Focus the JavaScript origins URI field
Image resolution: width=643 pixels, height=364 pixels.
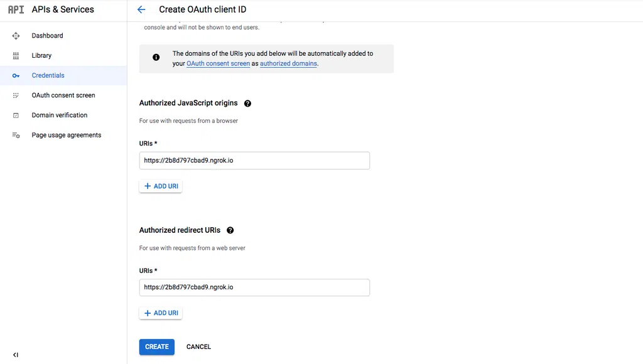point(254,161)
